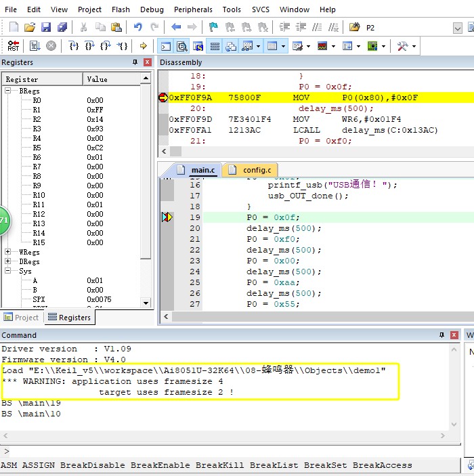This screenshot has height=476, width=474.
Task: Click the indent selection icon
Action: coord(284,27)
